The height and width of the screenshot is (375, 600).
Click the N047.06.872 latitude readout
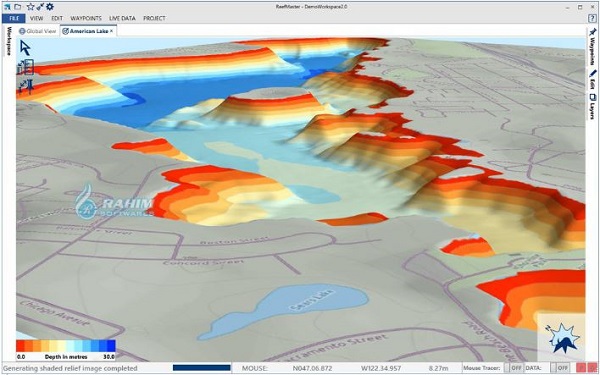click(313, 368)
